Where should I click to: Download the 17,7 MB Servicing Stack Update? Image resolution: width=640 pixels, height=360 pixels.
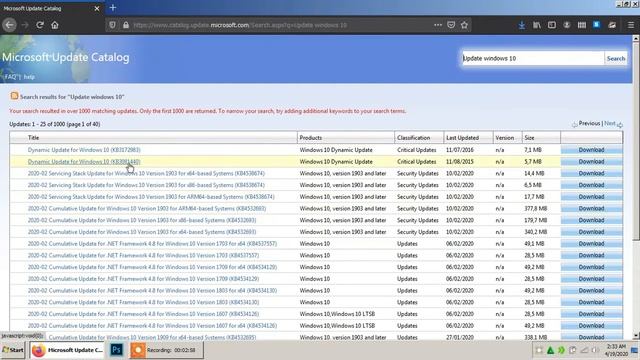pyautogui.click(x=591, y=197)
